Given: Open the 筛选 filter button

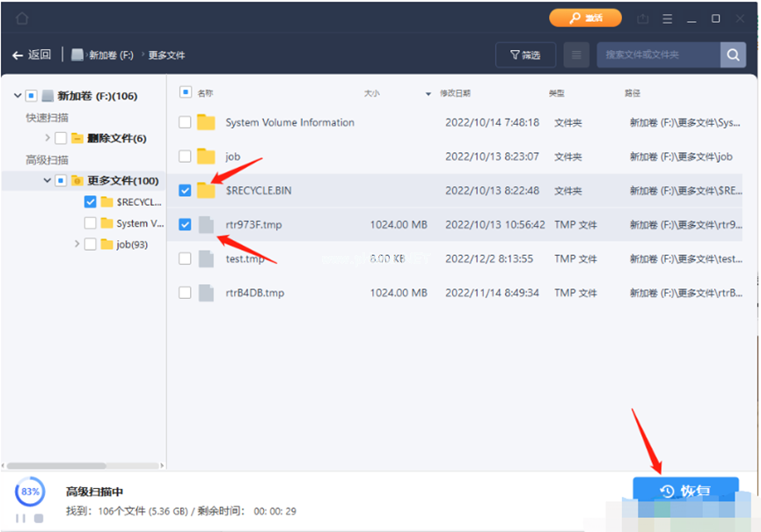Looking at the screenshot, I should pos(525,55).
